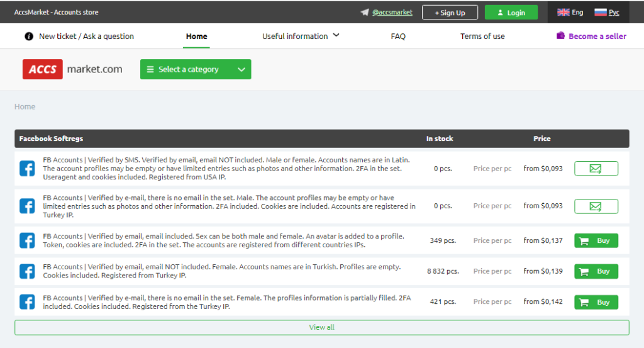
Task: Click the info icon beside New ticket
Action: (29, 36)
